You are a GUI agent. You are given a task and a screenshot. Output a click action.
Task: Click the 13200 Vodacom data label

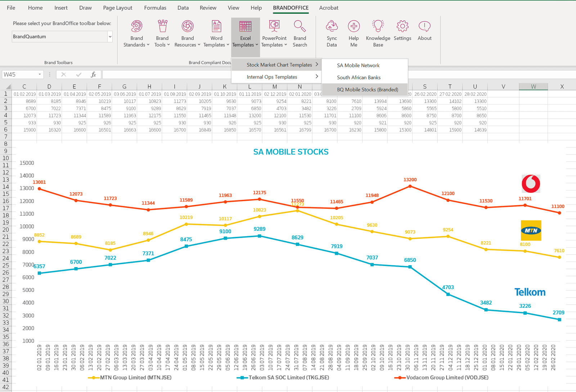(410, 180)
